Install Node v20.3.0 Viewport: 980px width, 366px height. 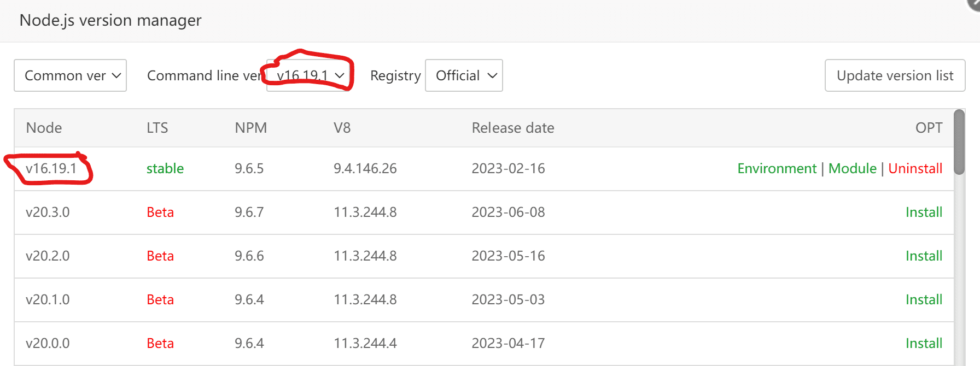924,212
